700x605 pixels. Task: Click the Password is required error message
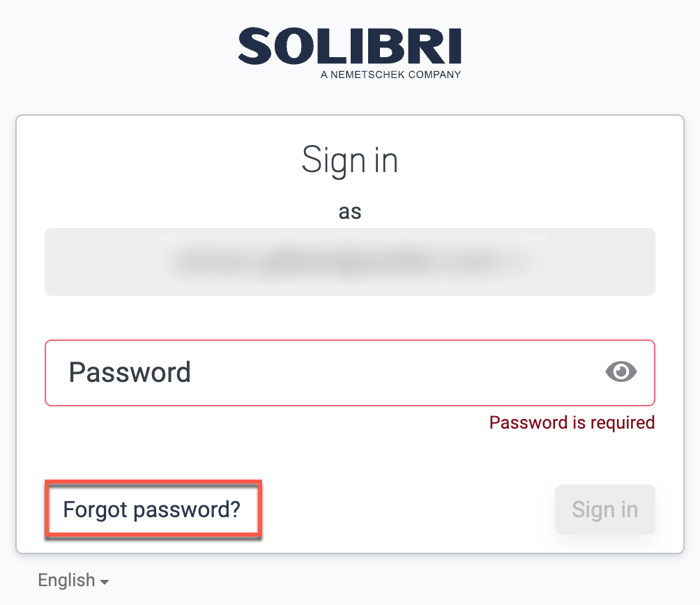click(x=571, y=422)
